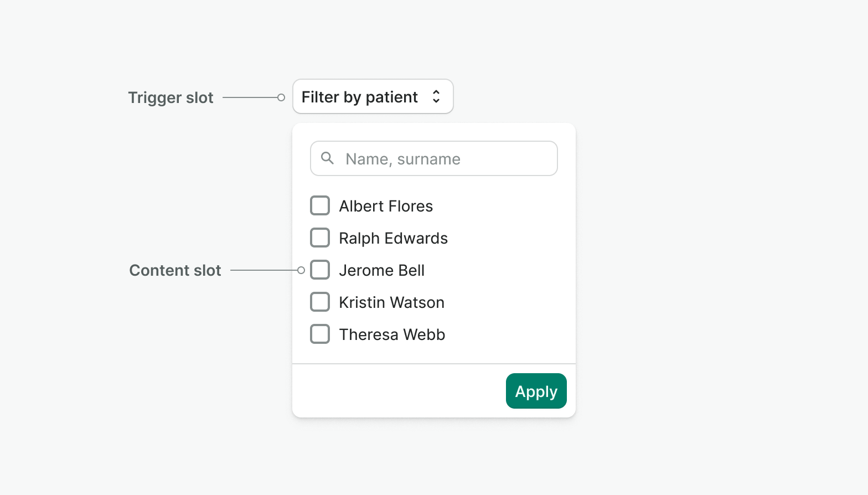Tick the Ralph Edwards checkbox
Screen dimensions: 868x495
320,238
